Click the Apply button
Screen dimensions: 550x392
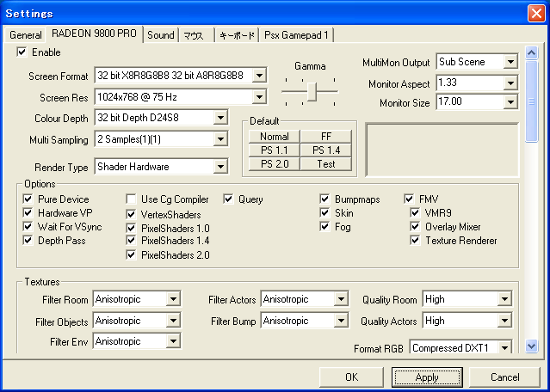[x=427, y=377]
